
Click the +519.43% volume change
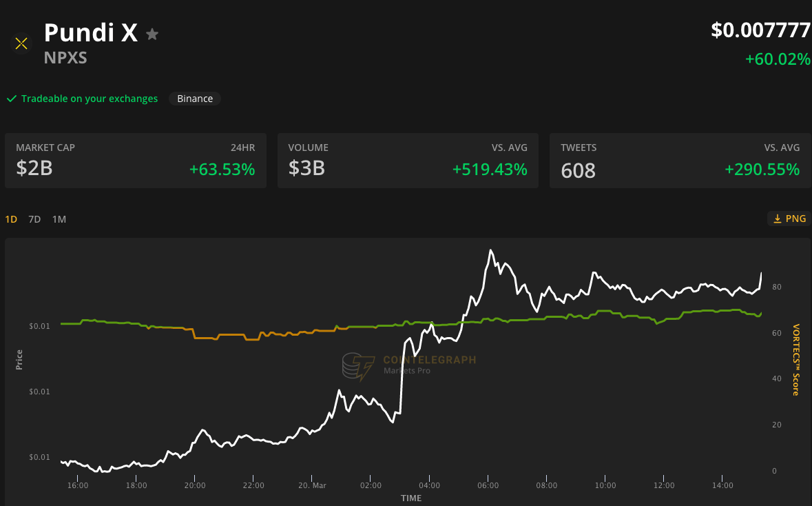tap(490, 170)
